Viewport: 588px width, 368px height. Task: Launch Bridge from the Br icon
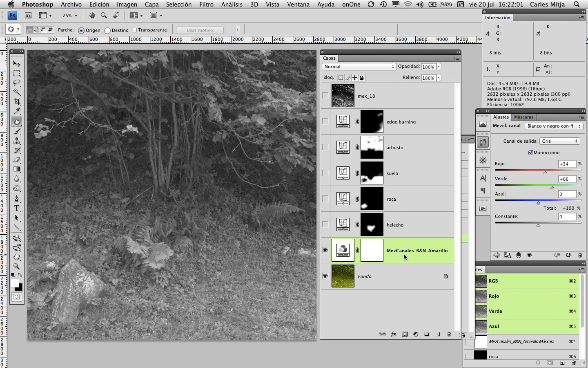(28, 16)
